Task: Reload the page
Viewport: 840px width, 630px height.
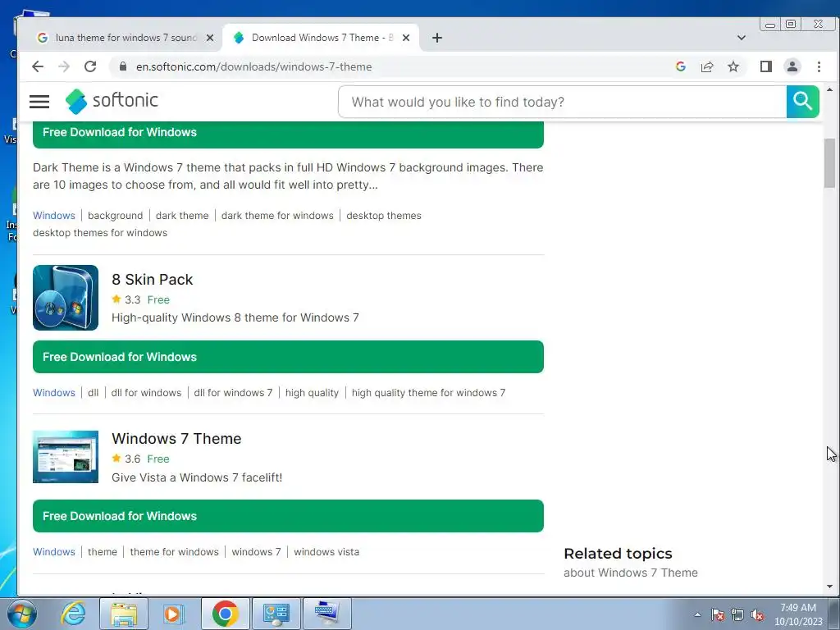Action: pos(90,66)
